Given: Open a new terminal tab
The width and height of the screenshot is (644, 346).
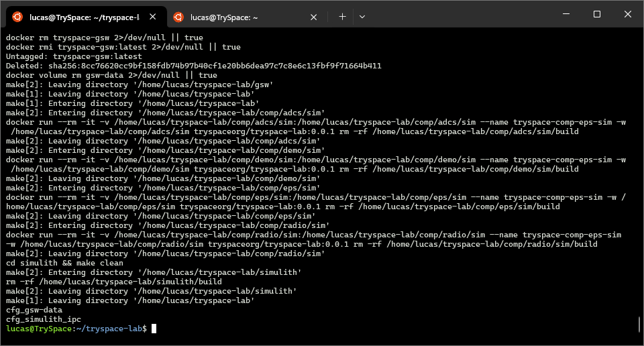Looking at the screenshot, I should coord(342,17).
